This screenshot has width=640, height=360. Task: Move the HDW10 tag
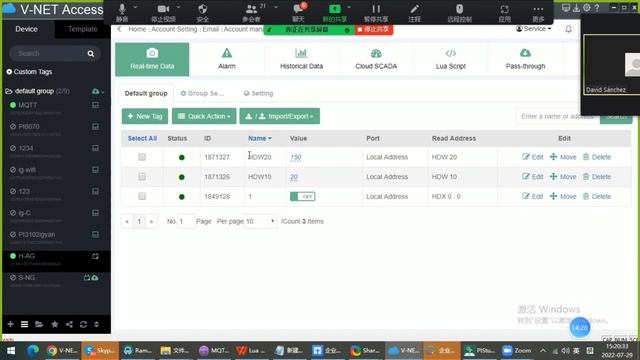point(563,177)
